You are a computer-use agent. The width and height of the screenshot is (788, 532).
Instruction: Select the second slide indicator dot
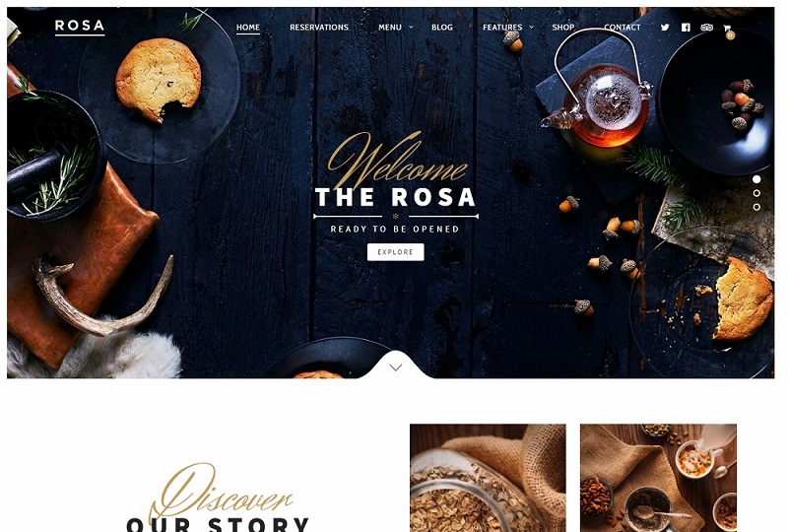tap(756, 193)
